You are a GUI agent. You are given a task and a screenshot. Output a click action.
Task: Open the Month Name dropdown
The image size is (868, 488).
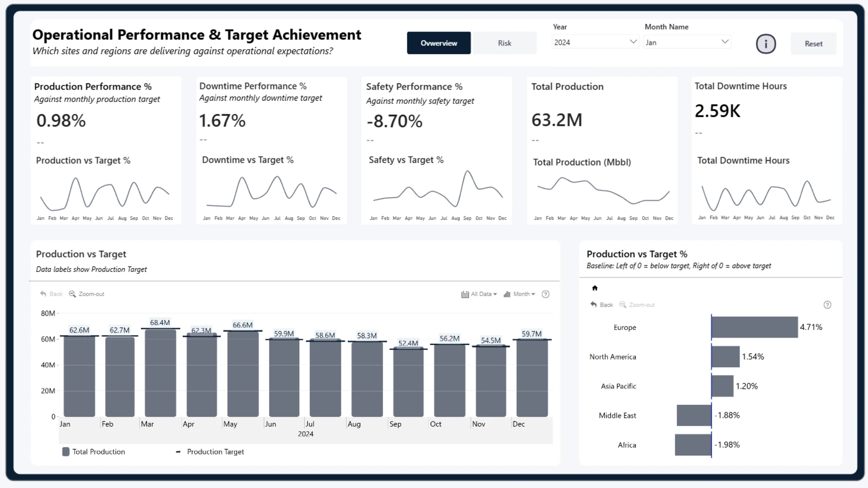tap(687, 42)
